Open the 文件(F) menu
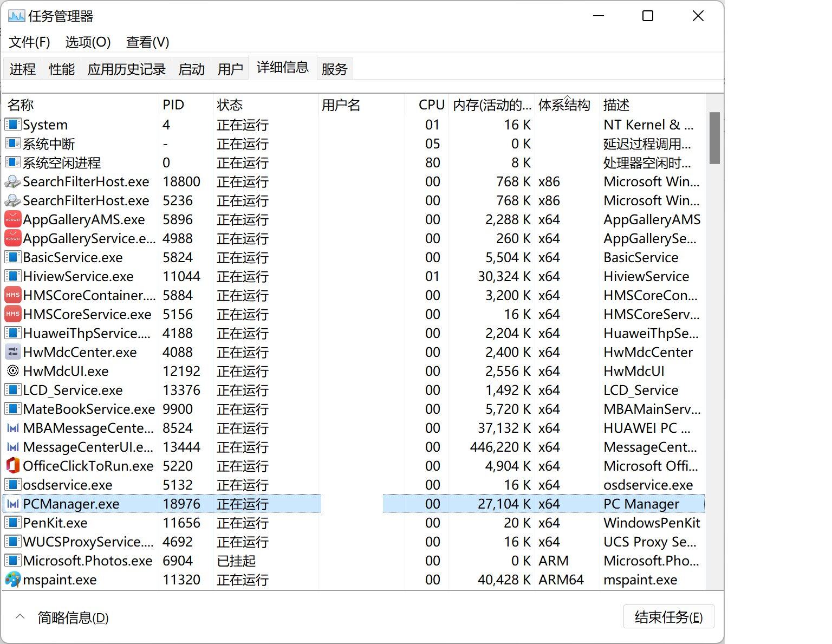Image resolution: width=832 pixels, height=644 pixels. click(x=29, y=42)
